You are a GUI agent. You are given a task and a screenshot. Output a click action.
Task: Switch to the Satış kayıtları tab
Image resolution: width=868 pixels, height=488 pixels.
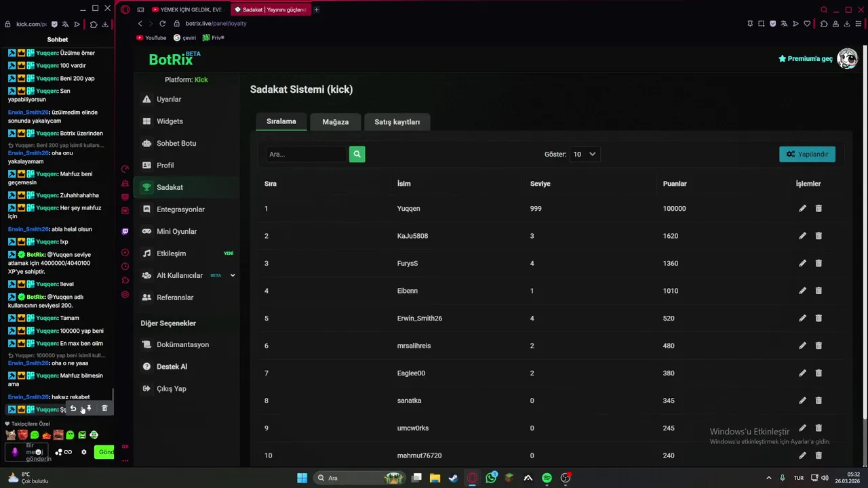click(x=397, y=122)
